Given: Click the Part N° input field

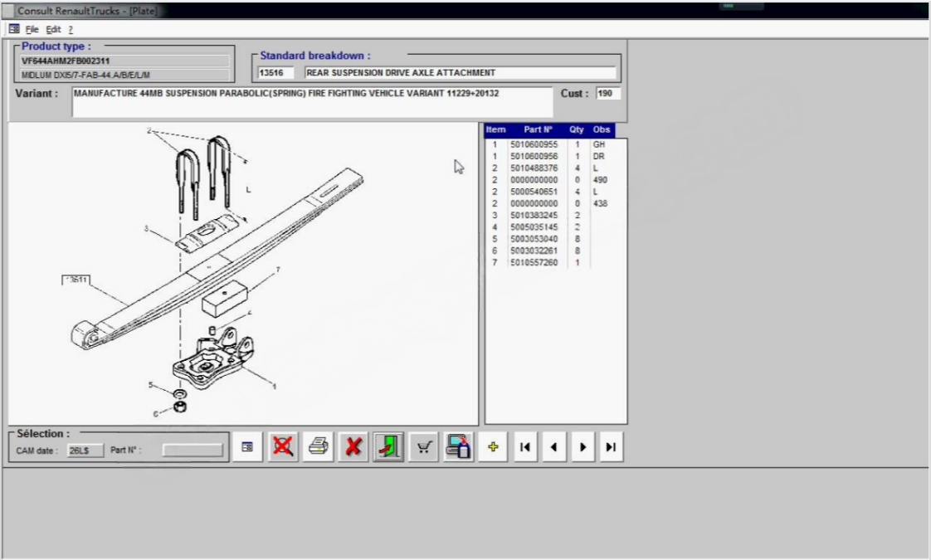Looking at the screenshot, I should (x=193, y=450).
